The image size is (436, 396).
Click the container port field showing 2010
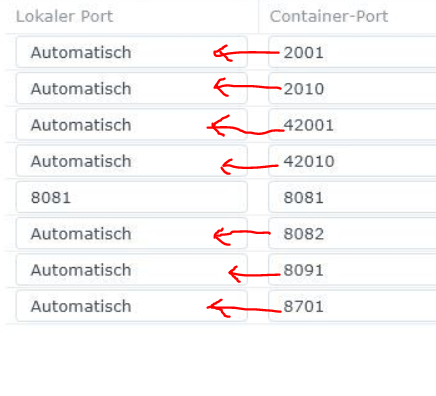(352, 88)
